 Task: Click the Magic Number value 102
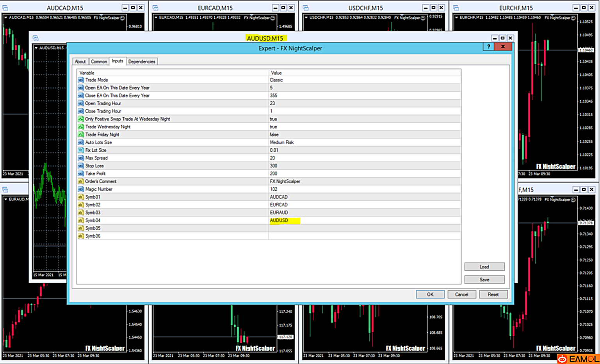(274, 189)
